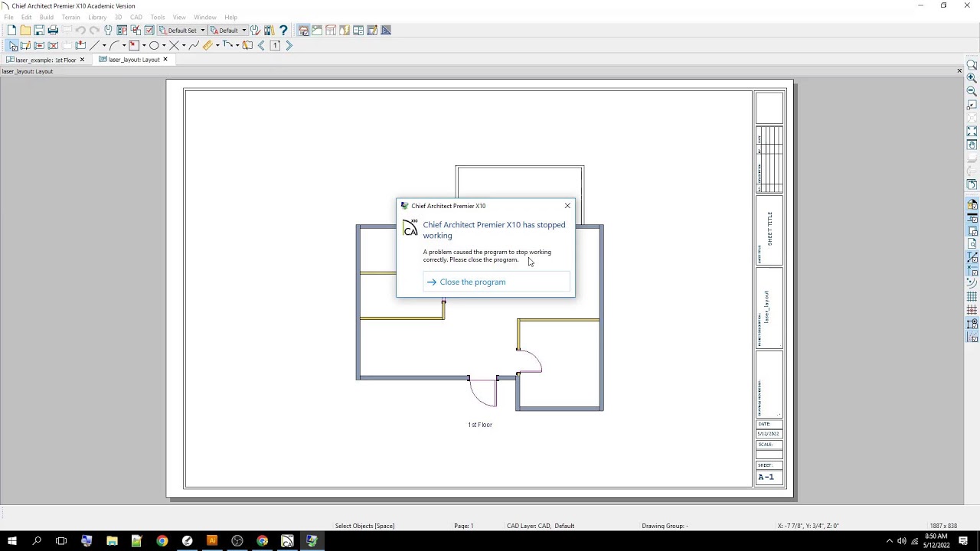Click the 'Page: 1' status bar text
This screenshot has height=551, width=980.
point(464,526)
